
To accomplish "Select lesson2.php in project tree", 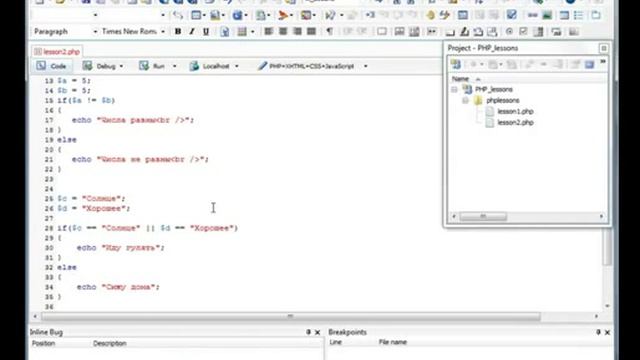I will coord(515,122).
